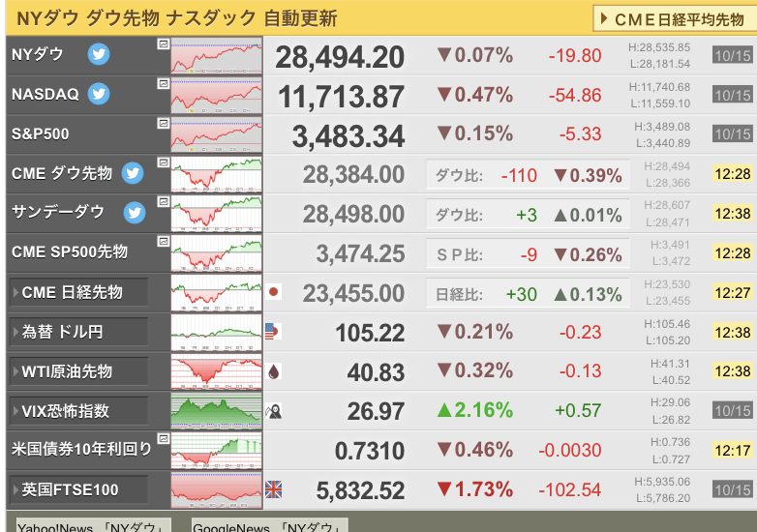Image resolution: width=757 pixels, height=532 pixels.
Task: Click the grim reaper icon in VIX row
Action: tap(273, 411)
